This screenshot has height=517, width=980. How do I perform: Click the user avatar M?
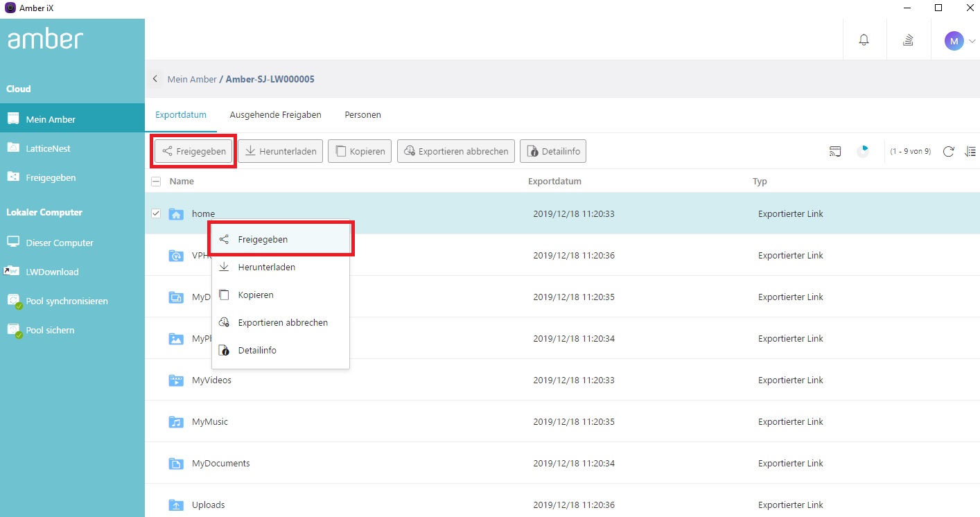[x=954, y=41]
